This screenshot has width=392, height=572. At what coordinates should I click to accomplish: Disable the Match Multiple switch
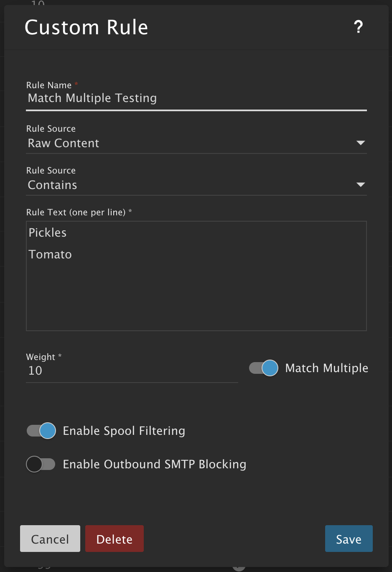[x=264, y=368]
